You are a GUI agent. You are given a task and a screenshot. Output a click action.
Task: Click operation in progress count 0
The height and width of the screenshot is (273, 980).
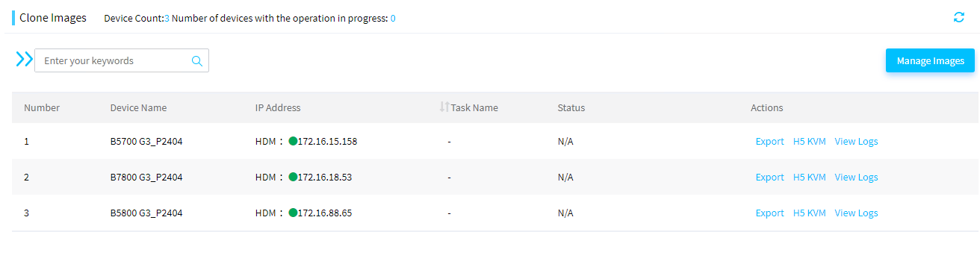[393, 18]
